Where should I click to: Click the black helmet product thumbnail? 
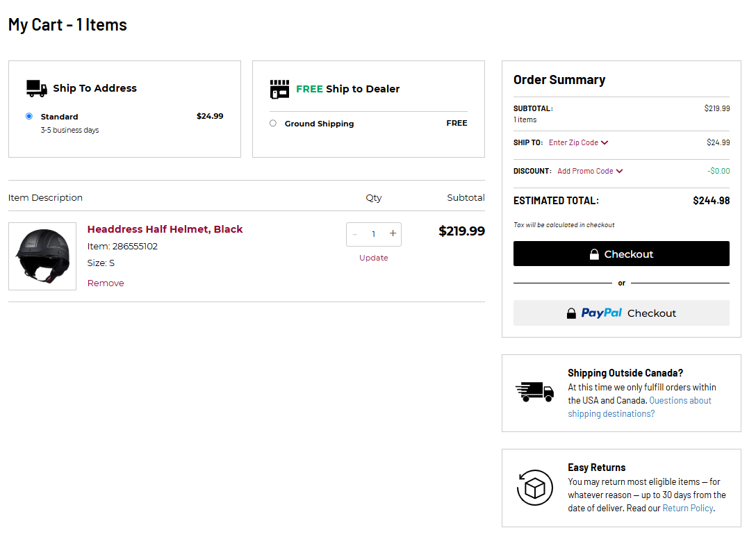coord(42,256)
